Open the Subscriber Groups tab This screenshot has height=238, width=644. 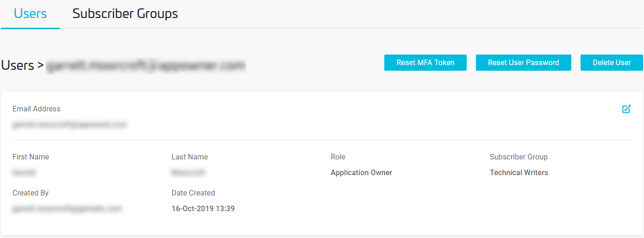(x=125, y=14)
